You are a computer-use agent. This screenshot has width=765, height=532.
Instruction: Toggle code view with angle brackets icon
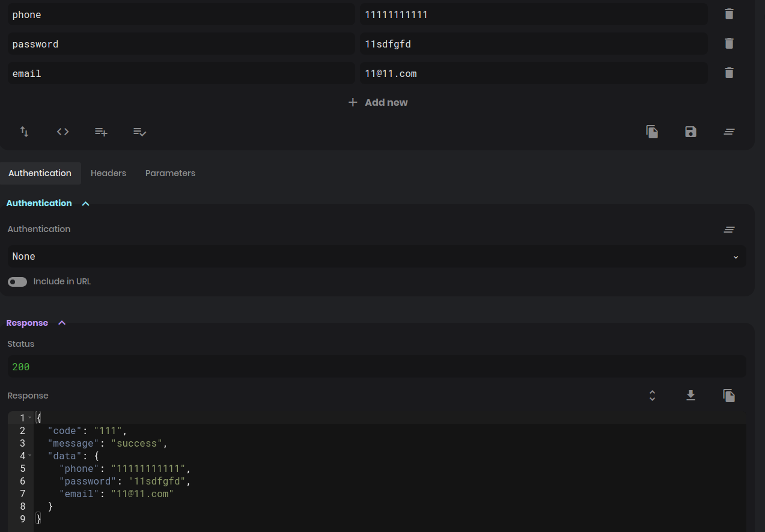(63, 132)
